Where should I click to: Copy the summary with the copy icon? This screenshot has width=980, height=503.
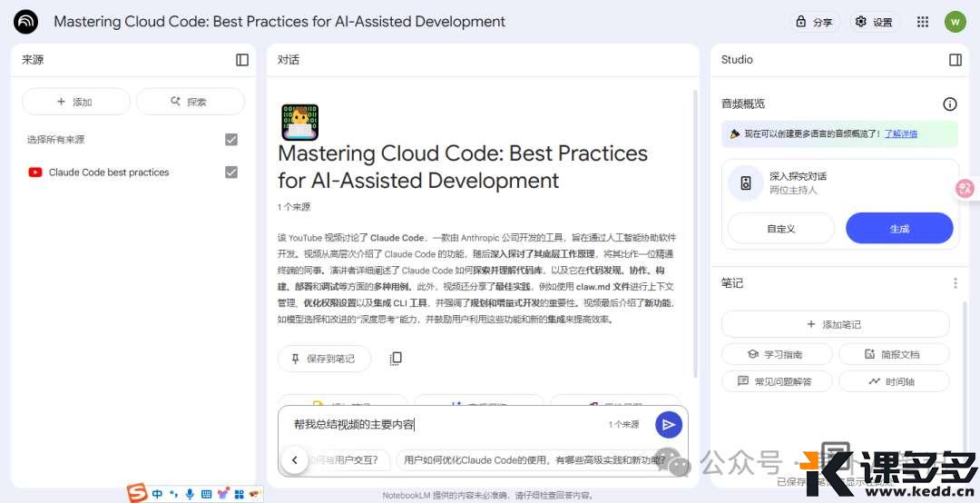(396, 358)
